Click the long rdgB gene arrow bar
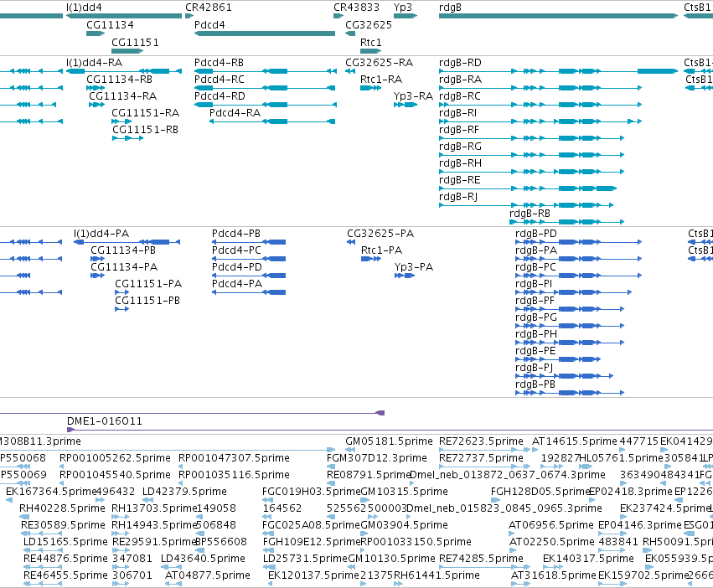Screen dimensions: 713x588 pyautogui.click(x=558, y=16)
